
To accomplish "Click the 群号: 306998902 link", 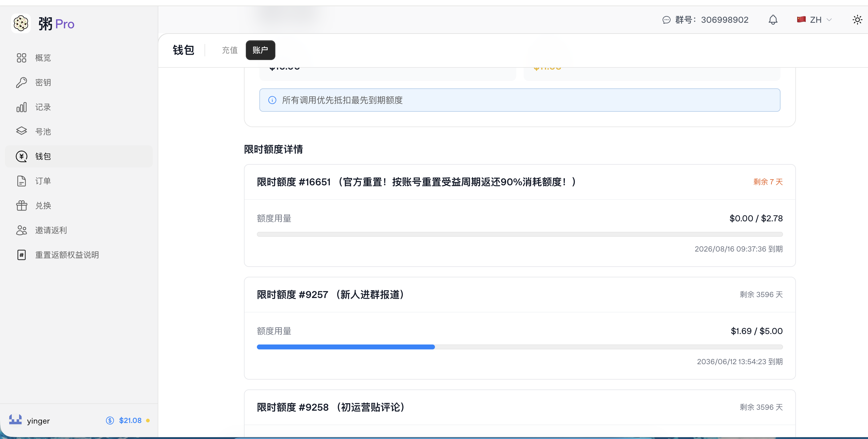I will [x=705, y=20].
